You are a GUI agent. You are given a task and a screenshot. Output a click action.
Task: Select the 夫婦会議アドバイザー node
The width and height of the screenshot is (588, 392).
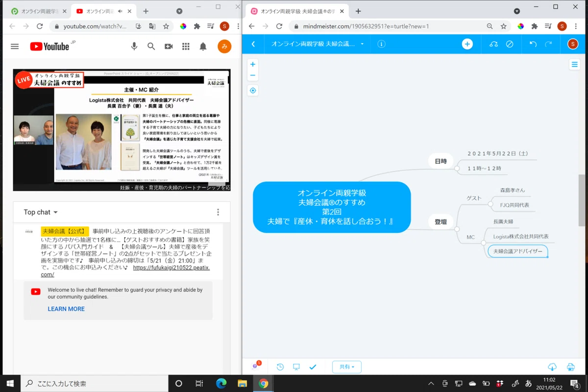click(x=518, y=251)
